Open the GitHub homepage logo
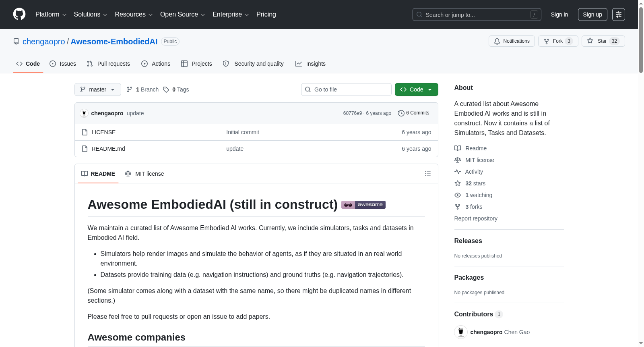The height and width of the screenshot is (347, 644). 19,14
